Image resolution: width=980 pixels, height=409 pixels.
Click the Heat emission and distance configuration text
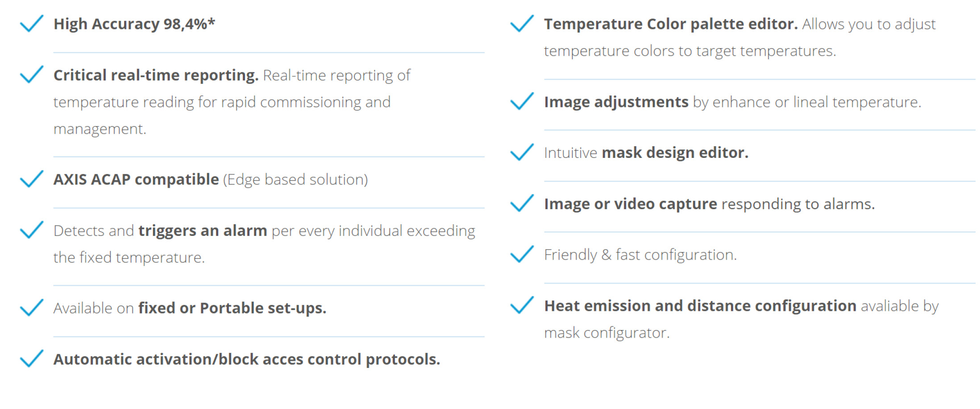[x=700, y=306]
